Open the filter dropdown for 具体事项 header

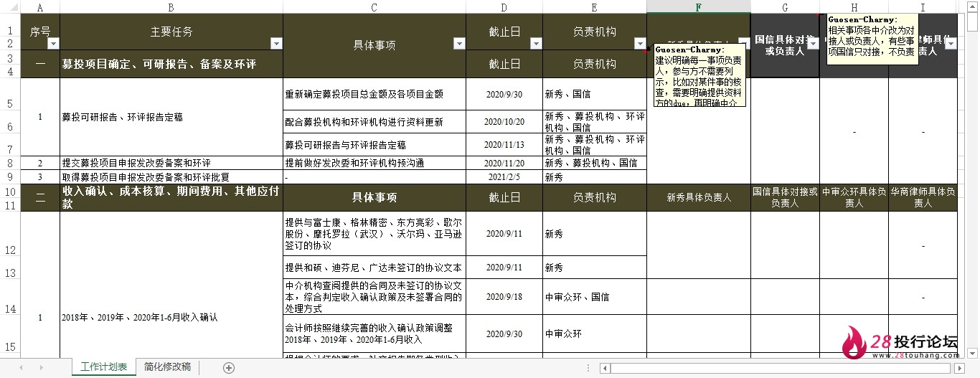tap(458, 44)
